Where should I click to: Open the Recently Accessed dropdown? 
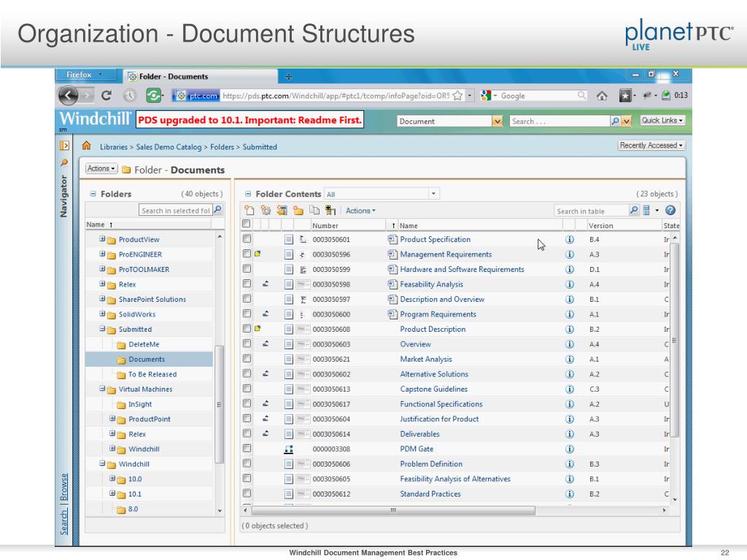[651, 145]
